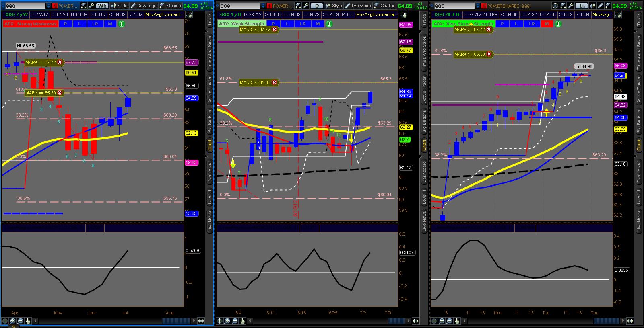This screenshot has height=328, width=644.
Task: Open the Drawings menu in daily chart
Action: [358, 6]
